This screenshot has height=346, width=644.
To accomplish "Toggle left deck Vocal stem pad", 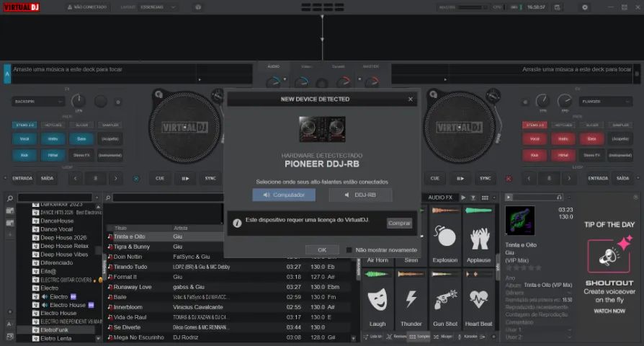I will point(24,139).
